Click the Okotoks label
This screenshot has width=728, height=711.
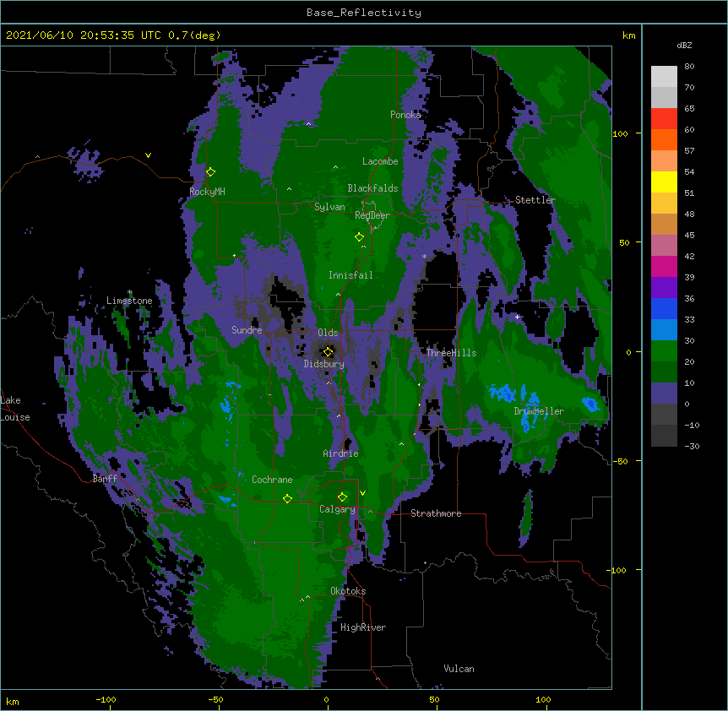pos(348,591)
